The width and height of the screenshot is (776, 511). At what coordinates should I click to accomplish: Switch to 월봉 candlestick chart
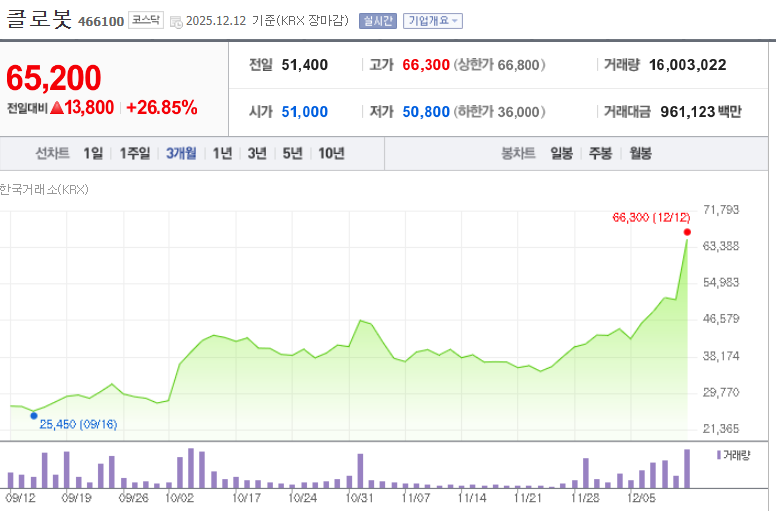click(640, 153)
